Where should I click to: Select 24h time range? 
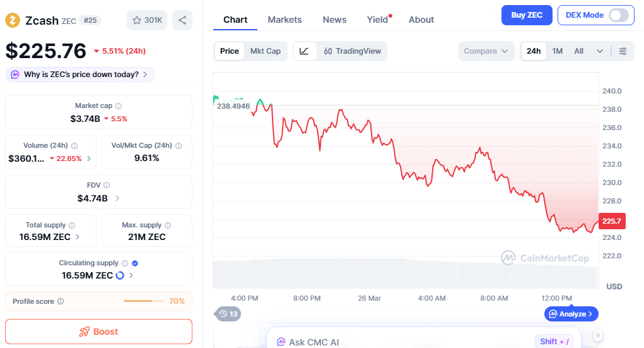534,51
